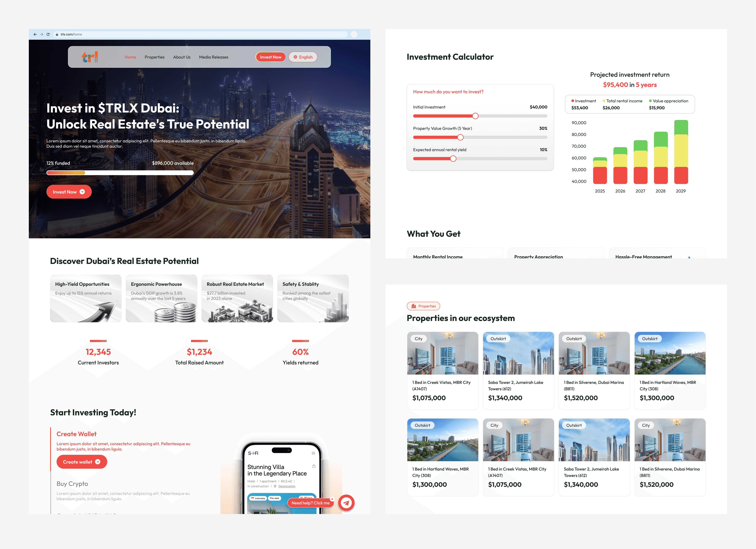The height and width of the screenshot is (549, 756).
Task: Open the Media Releases nav item
Action: pos(214,57)
